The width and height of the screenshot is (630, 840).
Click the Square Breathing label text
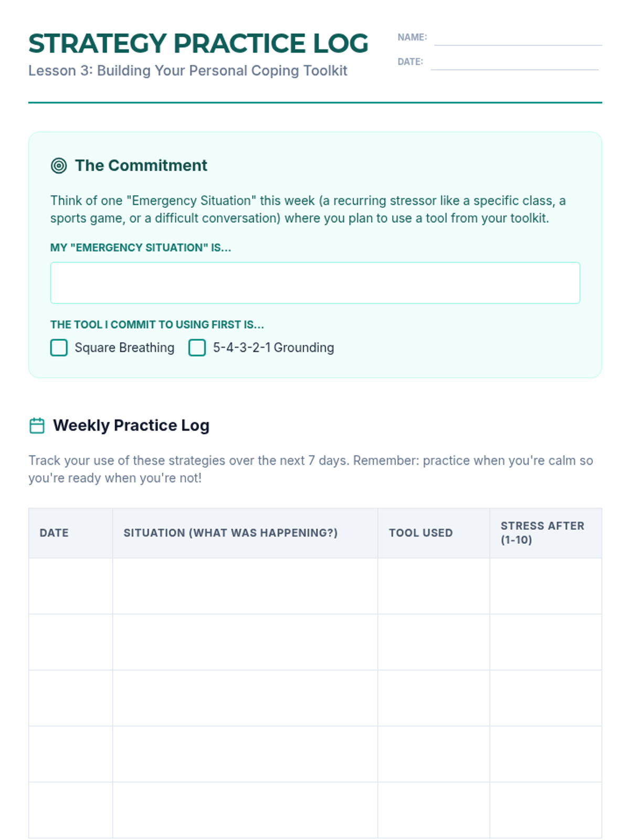tap(124, 348)
